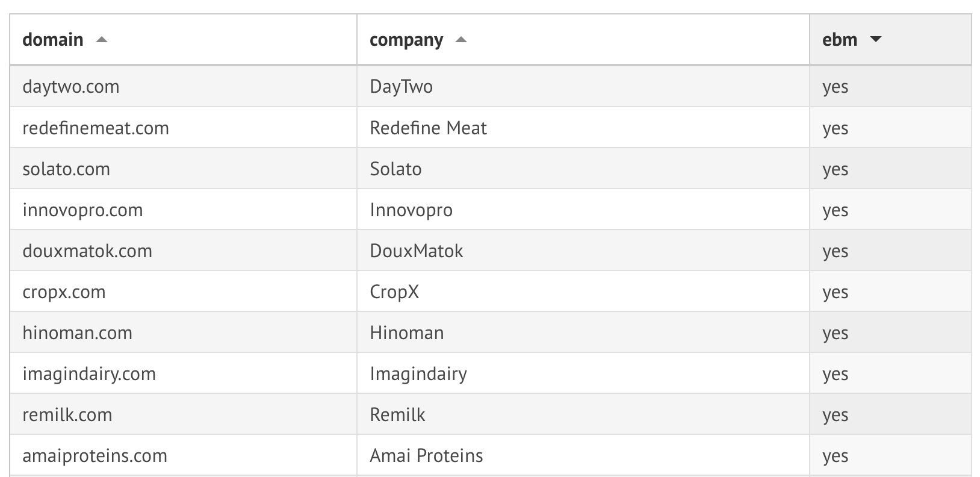Click the ebm column descending arrow
980x477 pixels.
point(876,40)
